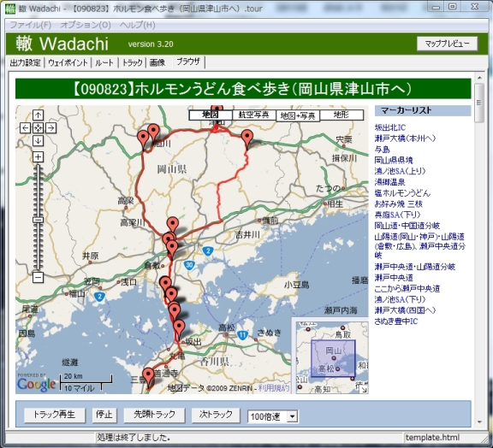Open the 鴻ノ池SA(下り) marker link
Viewport: 493px width, 448px height.
400,299
